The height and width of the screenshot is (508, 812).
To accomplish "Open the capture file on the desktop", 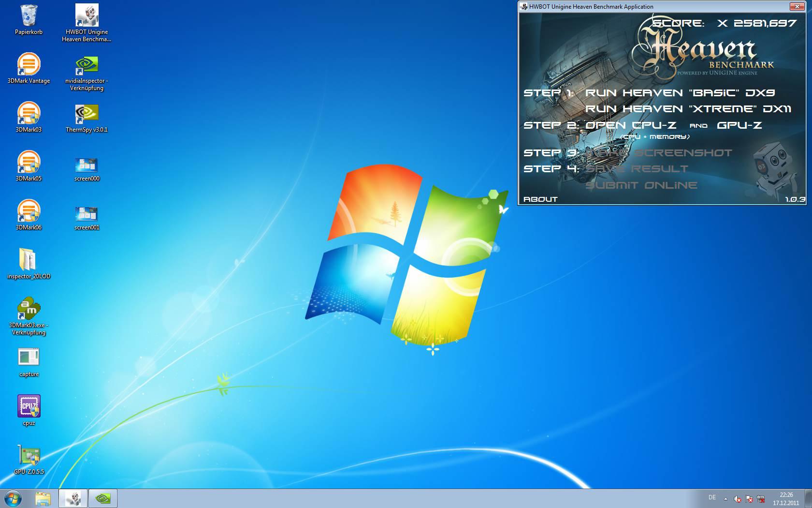I will click(x=29, y=363).
